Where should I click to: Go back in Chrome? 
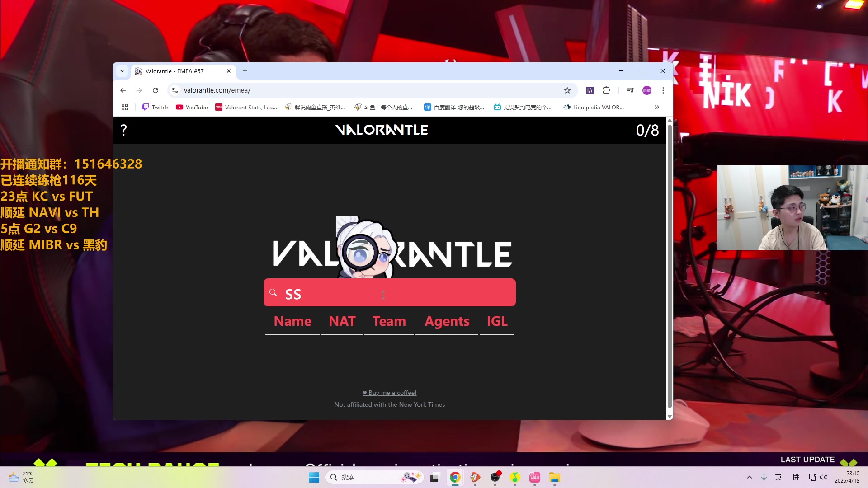123,90
